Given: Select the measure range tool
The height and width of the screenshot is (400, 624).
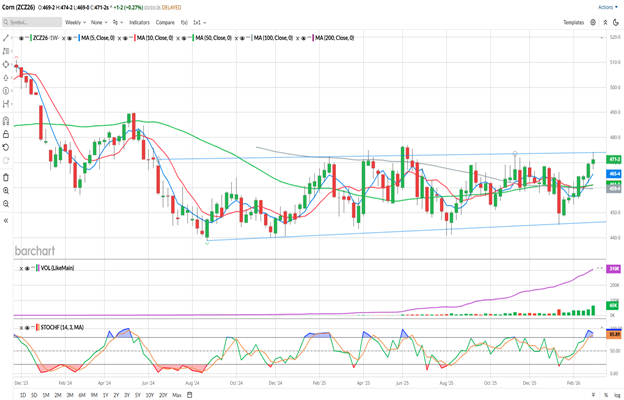Looking at the screenshot, I should coord(6,104).
